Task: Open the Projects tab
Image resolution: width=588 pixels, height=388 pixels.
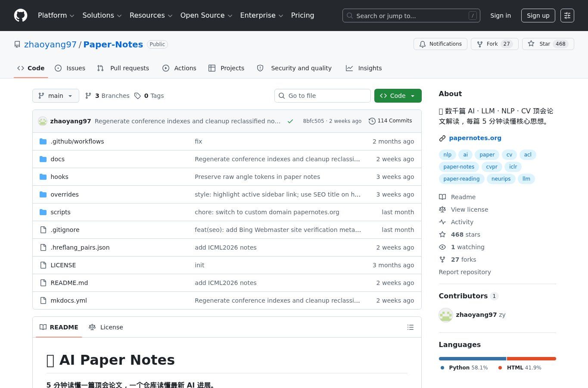Action: [x=227, y=68]
